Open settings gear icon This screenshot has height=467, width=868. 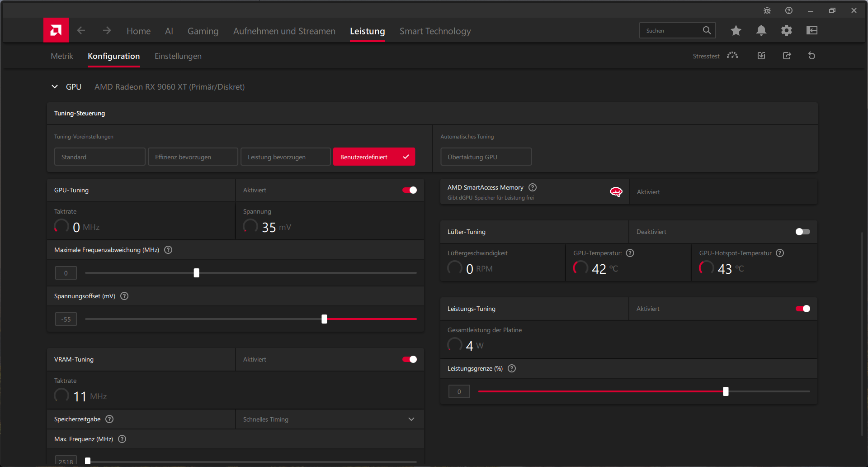(x=787, y=30)
